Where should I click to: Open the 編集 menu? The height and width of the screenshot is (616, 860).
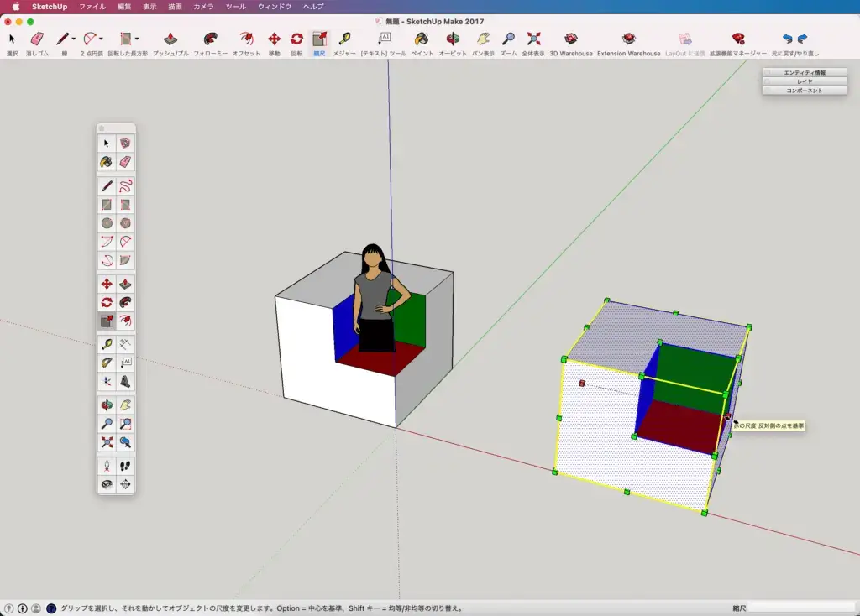[x=124, y=7]
